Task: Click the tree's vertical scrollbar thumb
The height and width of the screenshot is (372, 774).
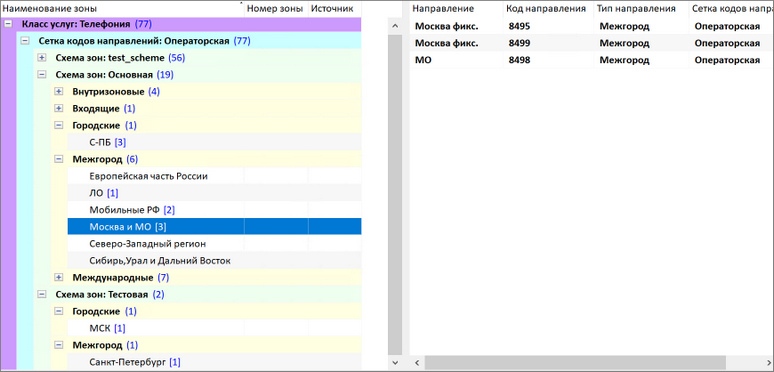Action: pyautogui.click(x=395, y=194)
